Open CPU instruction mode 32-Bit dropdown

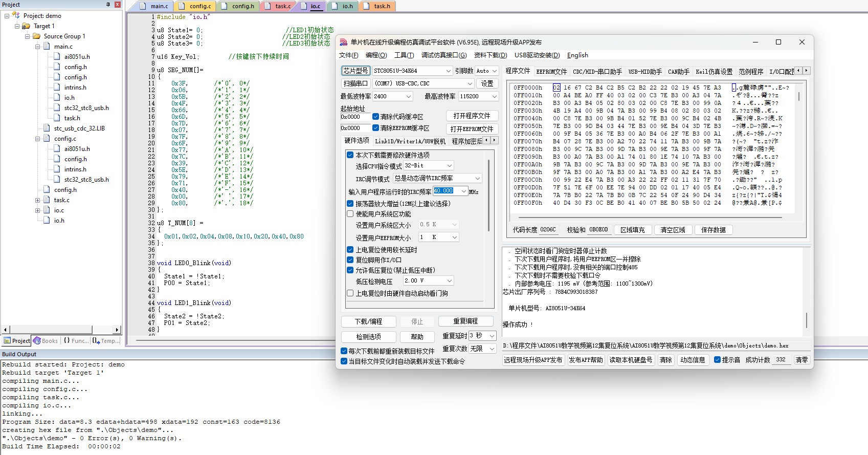450,166
